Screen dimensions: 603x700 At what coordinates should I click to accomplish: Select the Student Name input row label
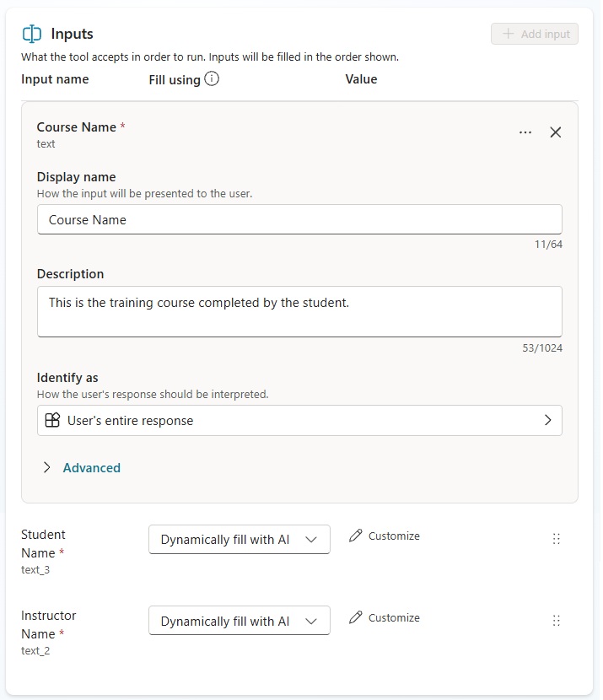[x=43, y=544]
